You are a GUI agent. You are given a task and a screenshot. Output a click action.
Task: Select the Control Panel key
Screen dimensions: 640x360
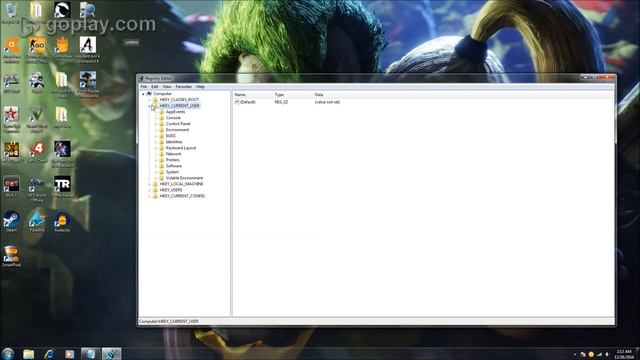tap(178, 124)
